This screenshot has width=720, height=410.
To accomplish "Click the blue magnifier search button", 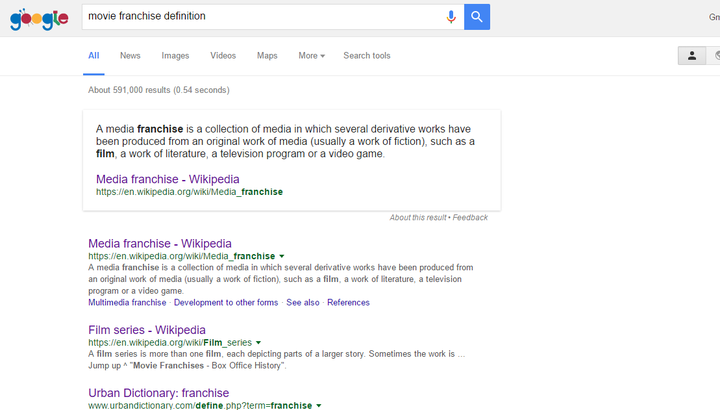I will [477, 17].
